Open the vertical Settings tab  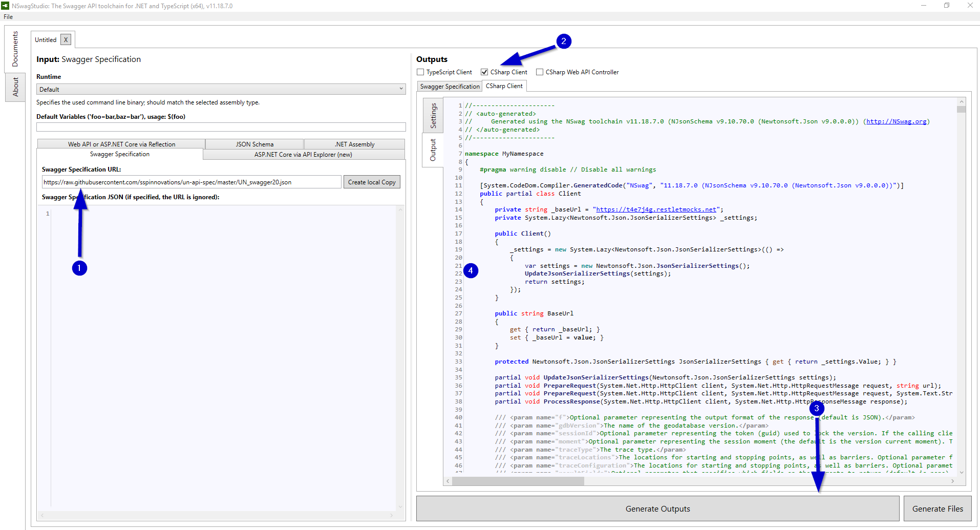tap(433, 115)
